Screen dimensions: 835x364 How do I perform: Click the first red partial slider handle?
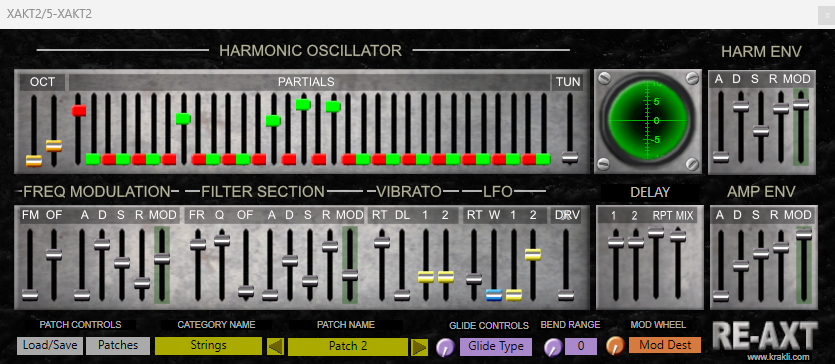click(x=79, y=111)
